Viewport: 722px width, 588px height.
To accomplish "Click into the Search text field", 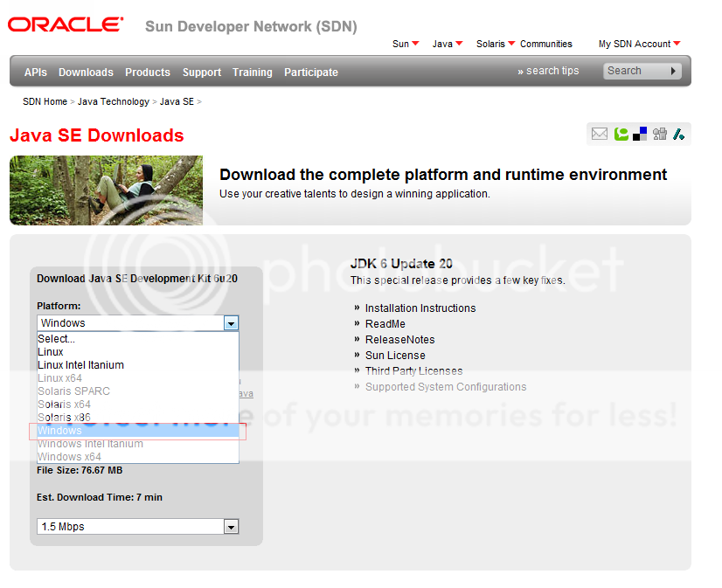I will (634, 71).
